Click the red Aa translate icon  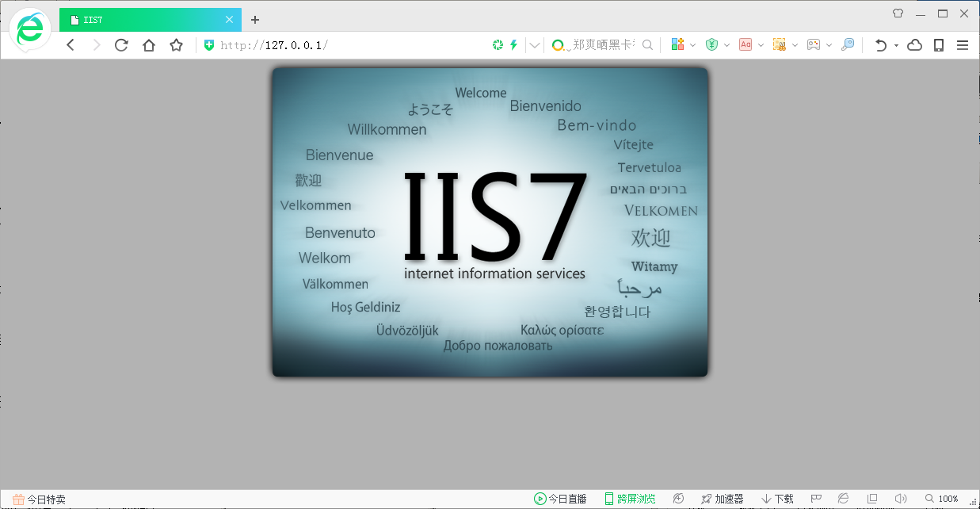tap(745, 45)
